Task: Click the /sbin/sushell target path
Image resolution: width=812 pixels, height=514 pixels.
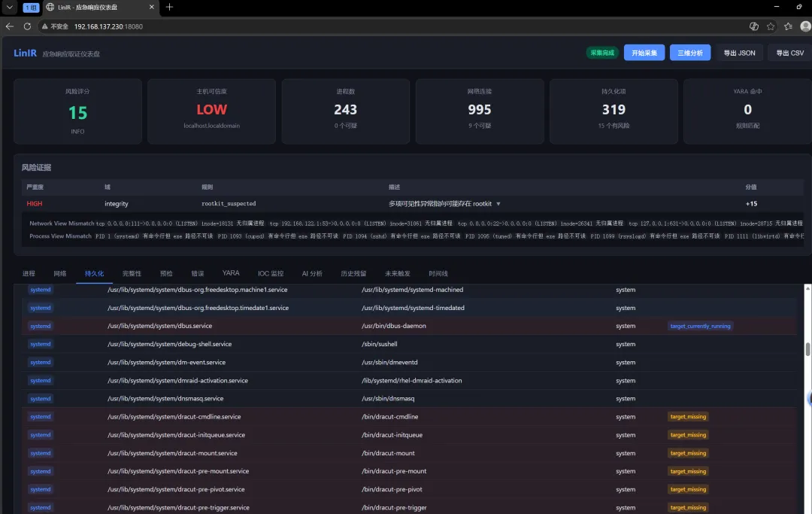Action: tap(380, 344)
